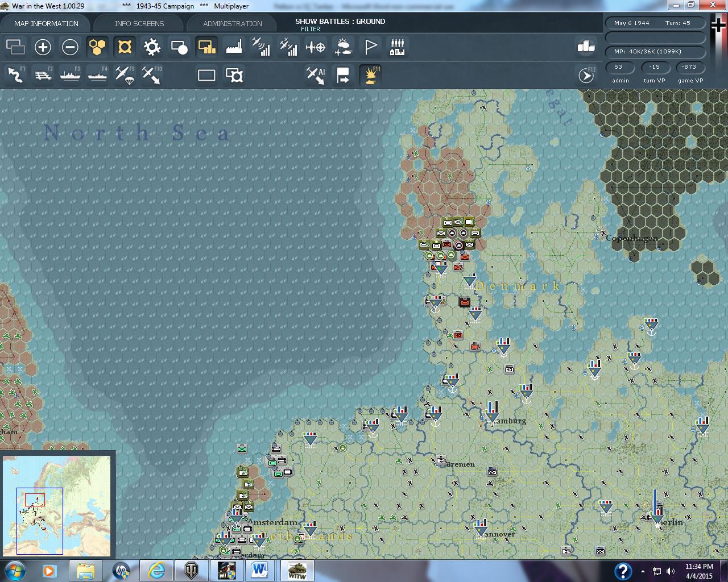
Task: Click the Amsterdam label on the map
Action: click(273, 522)
